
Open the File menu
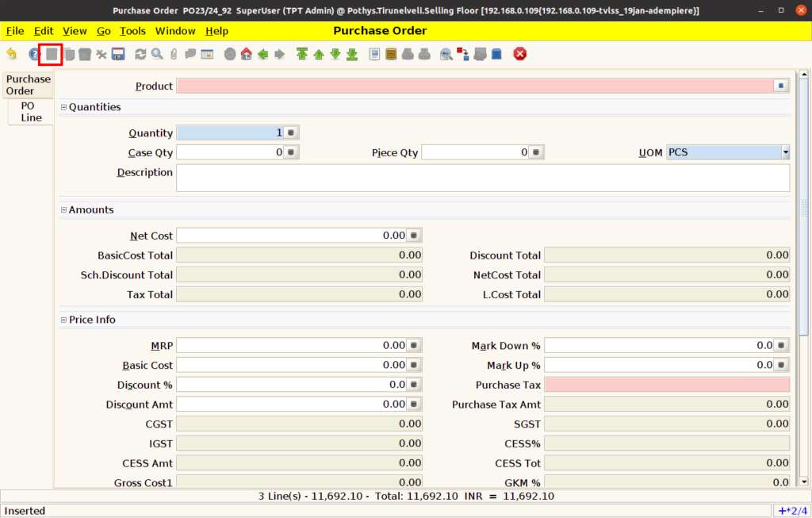tap(15, 31)
